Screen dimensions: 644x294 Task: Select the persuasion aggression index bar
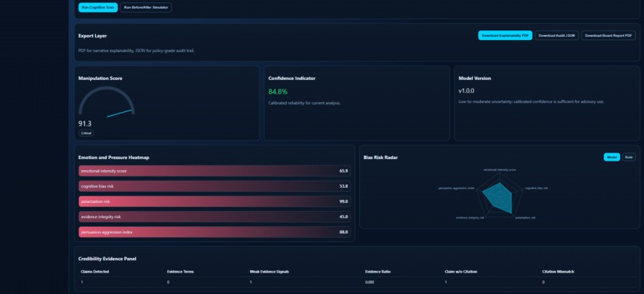pyautogui.click(x=214, y=232)
